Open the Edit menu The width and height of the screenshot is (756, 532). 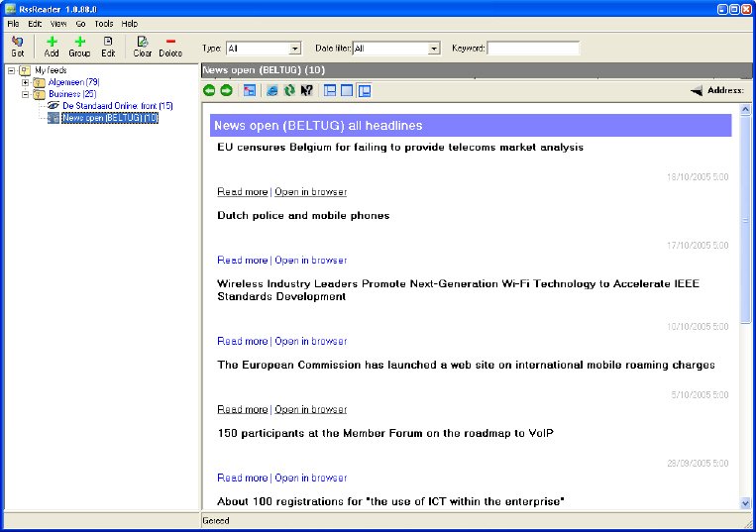35,23
